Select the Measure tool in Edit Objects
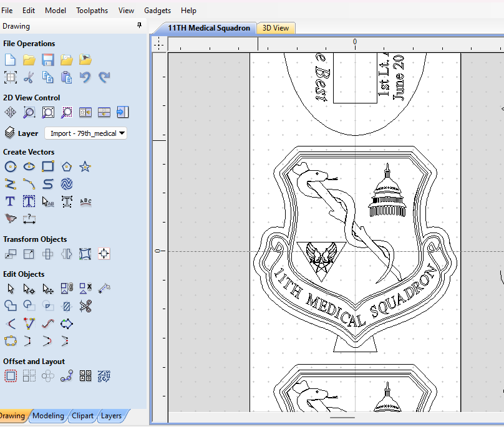 (104, 289)
